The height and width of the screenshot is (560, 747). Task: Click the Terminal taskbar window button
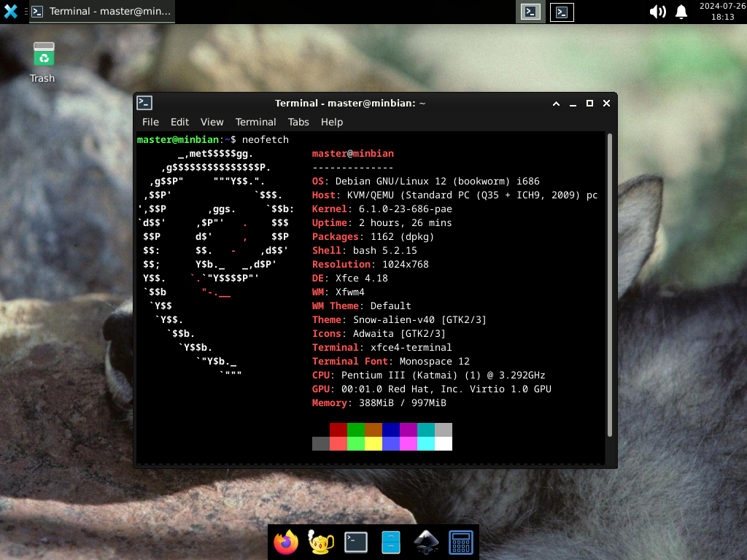pos(102,12)
